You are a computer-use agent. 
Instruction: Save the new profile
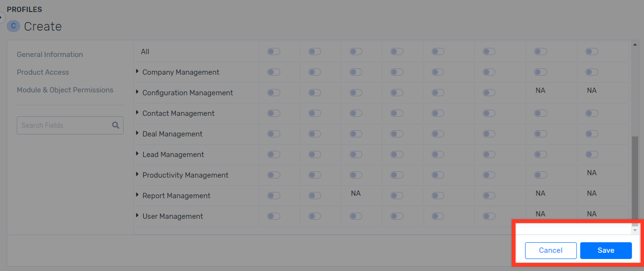point(606,250)
